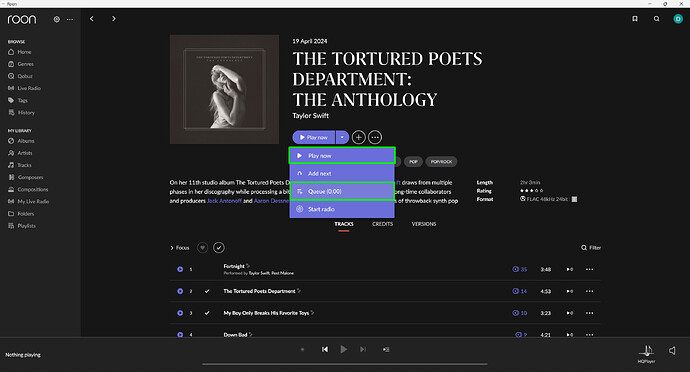Add album to library plus icon
This screenshot has width=690, height=372.
[359, 137]
